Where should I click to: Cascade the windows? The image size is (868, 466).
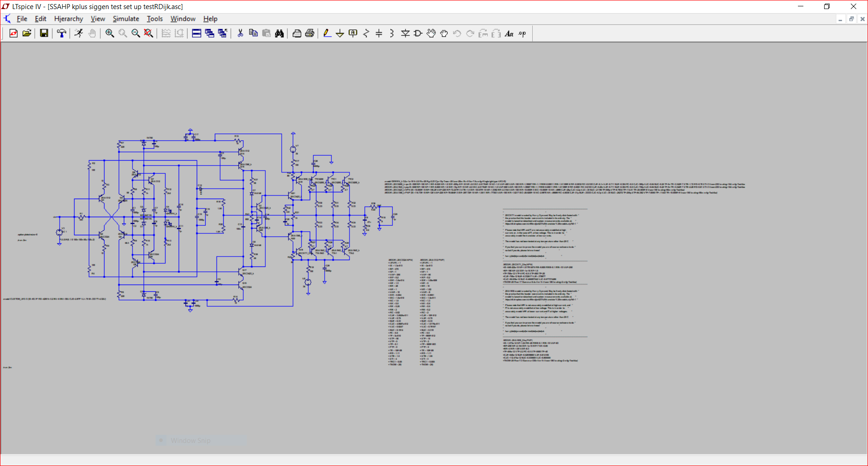tap(210, 33)
